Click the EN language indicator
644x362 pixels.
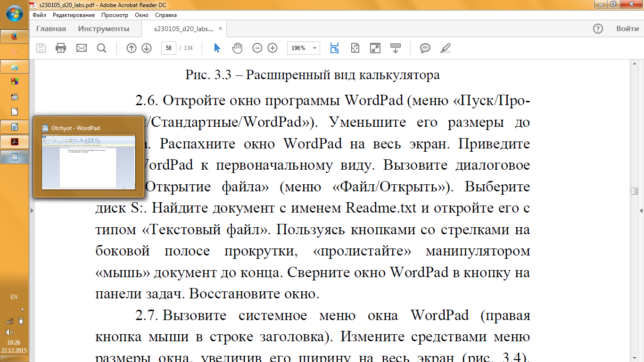pos(14,297)
